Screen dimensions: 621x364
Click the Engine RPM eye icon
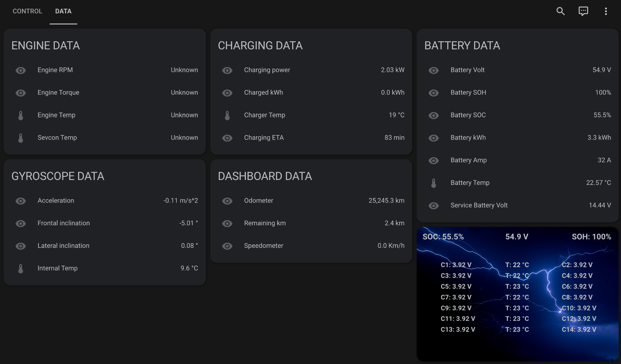pos(21,70)
